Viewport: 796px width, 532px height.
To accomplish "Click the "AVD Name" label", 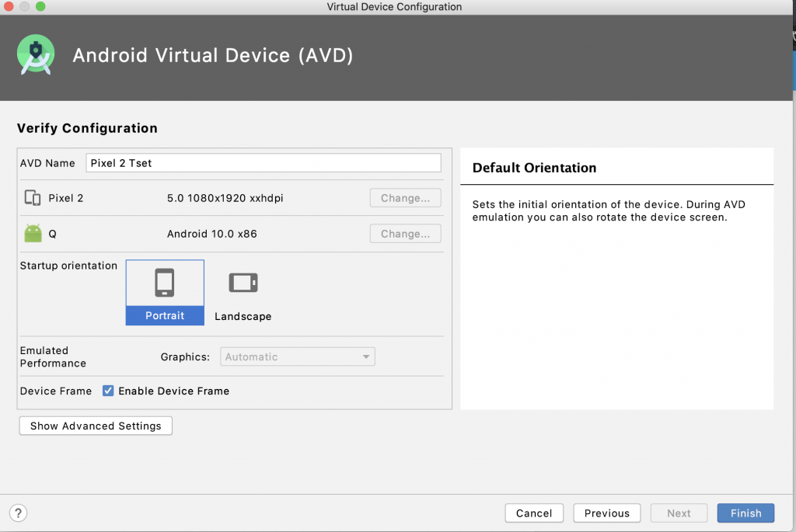I will [x=47, y=163].
